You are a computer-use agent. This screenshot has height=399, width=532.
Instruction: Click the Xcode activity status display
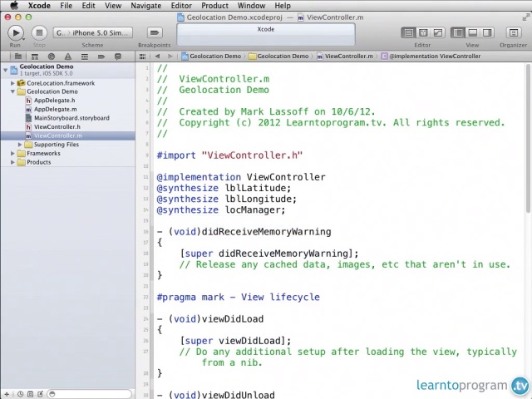[x=266, y=34]
